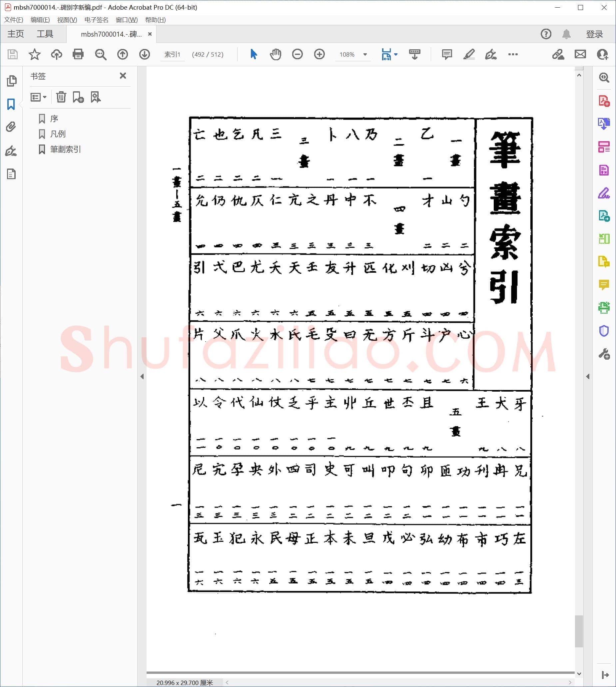Open the 帮助(H) menu
This screenshot has width=616, height=687.
[x=155, y=20]
